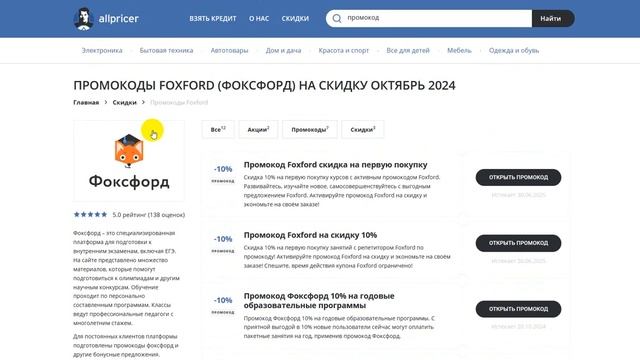Click -10% badge of годовые программы offer

[x=223, y=300]
